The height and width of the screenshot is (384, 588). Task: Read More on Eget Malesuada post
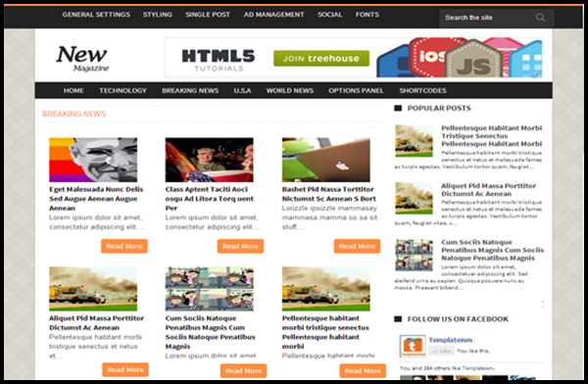tap(124, 247)
